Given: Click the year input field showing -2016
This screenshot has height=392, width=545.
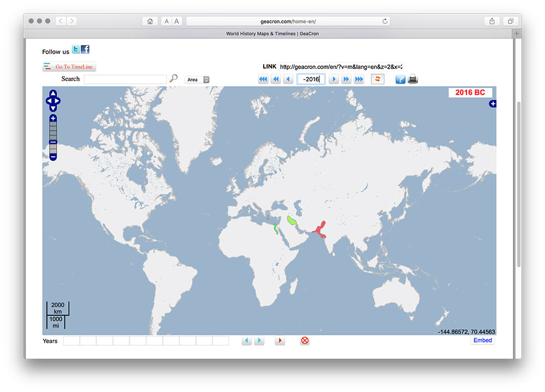Looking at the screenshot, I should tap(311, 79).
